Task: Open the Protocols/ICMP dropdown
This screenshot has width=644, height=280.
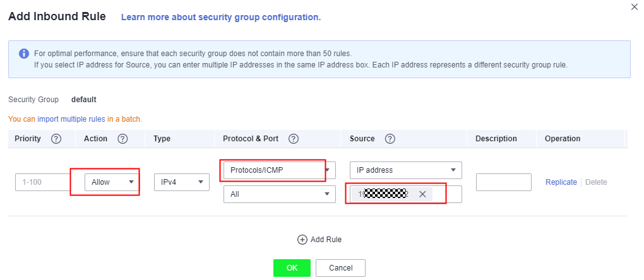Action: point(280,170)
